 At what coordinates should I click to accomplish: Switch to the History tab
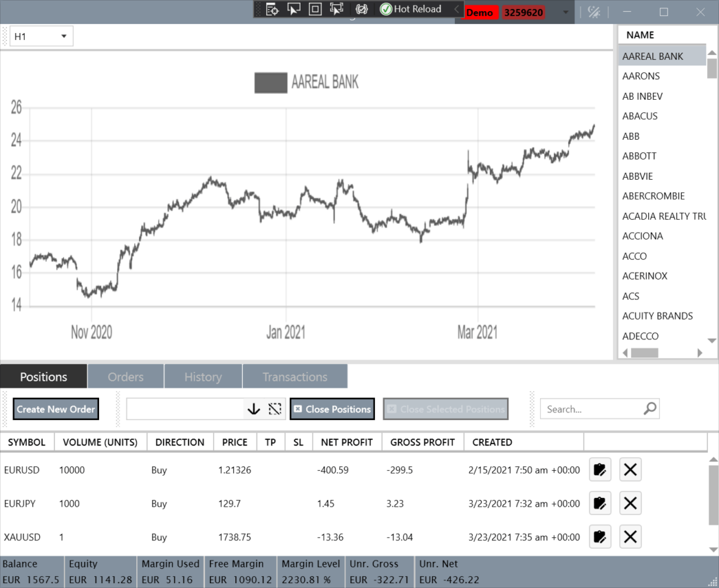[x=203, y=376]
